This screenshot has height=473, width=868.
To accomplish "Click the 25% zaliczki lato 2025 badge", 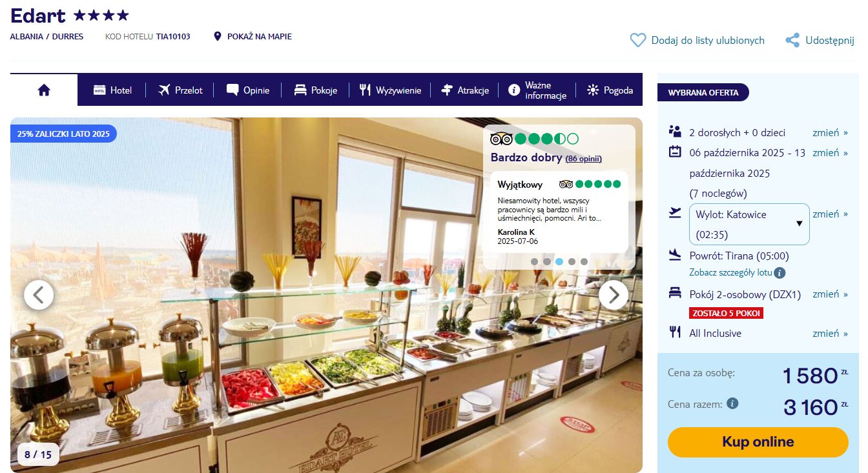I will (x=63, y=134).
